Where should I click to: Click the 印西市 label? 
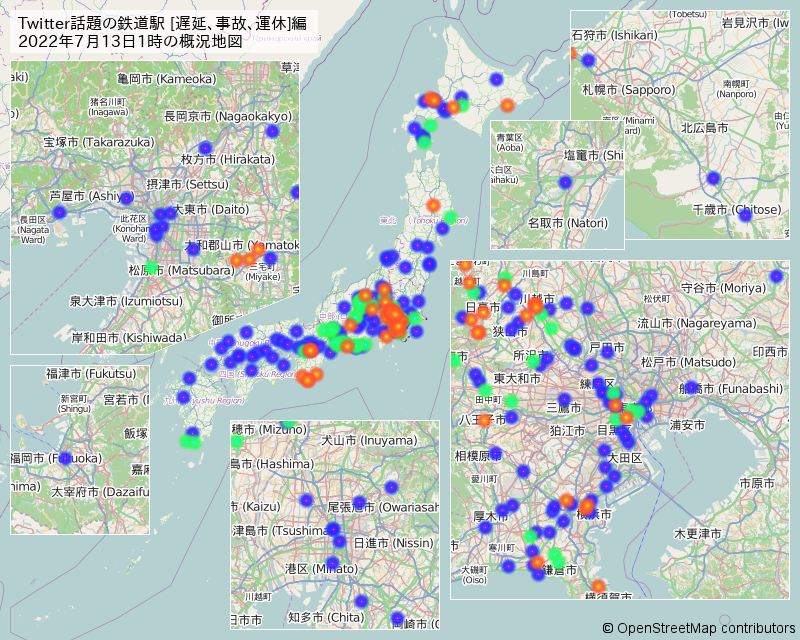point(770,352)
